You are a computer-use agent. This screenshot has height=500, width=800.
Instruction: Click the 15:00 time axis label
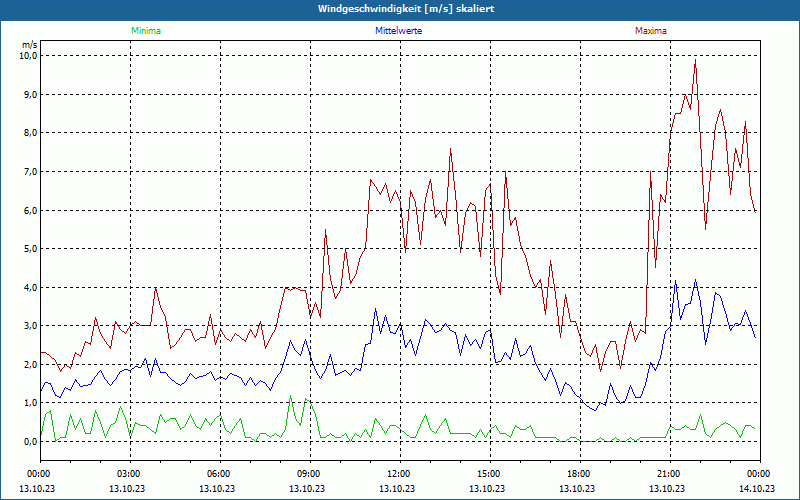(x=490, y=474)
